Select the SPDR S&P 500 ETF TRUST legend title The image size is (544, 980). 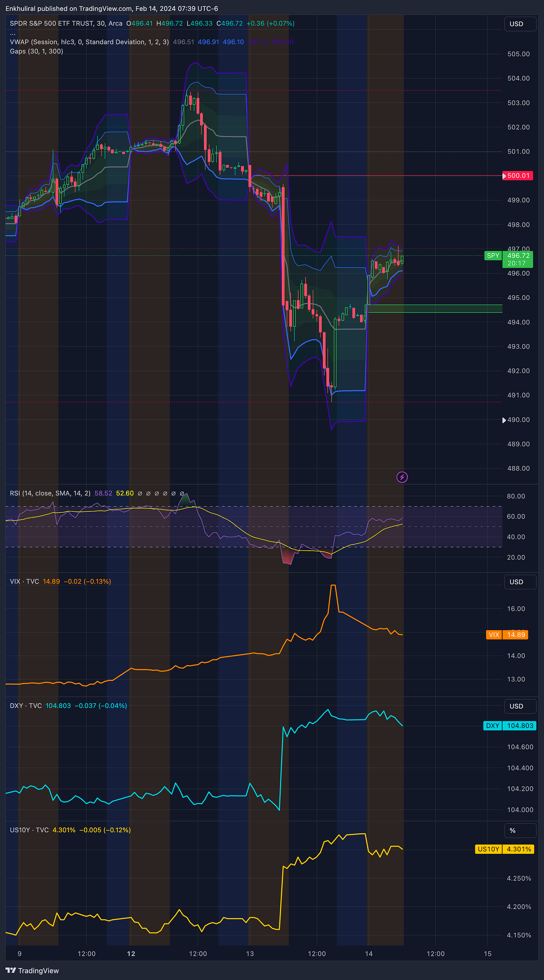[66, 24]
